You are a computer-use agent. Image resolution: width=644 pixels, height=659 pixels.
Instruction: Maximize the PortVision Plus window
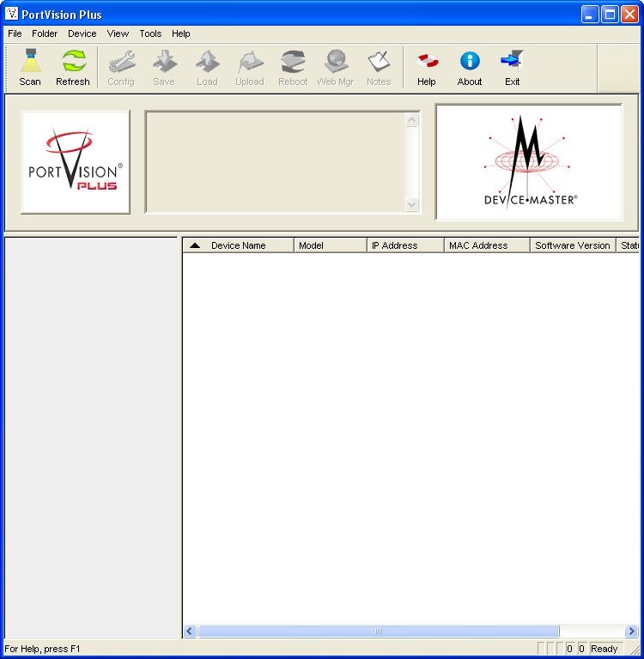[x=610, y=15]
